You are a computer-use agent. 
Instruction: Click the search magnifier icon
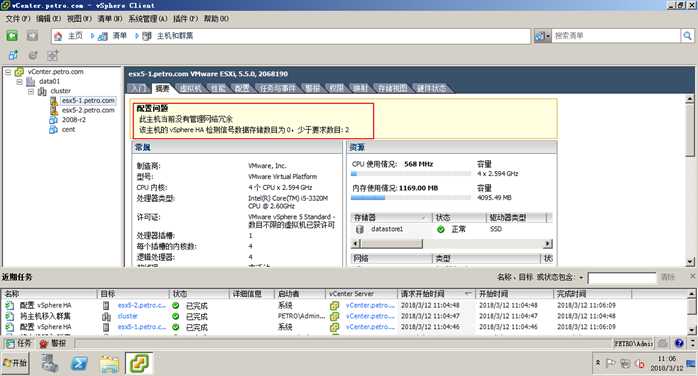687,36
